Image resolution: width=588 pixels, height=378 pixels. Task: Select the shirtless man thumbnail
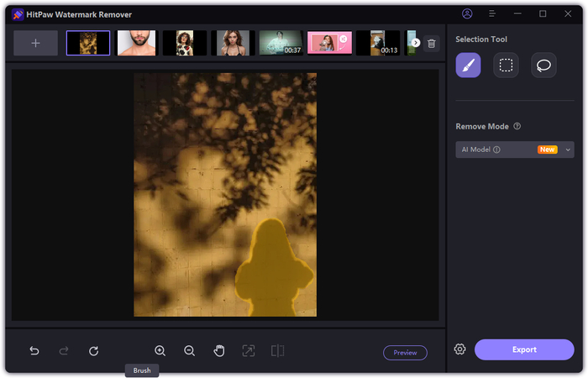click(x=136, y=43)
